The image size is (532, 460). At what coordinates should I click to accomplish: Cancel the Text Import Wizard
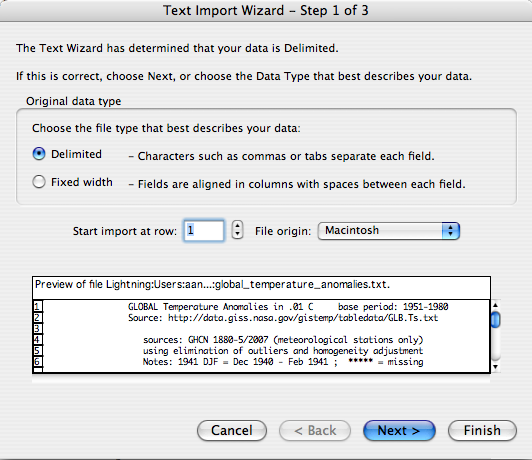232,430
